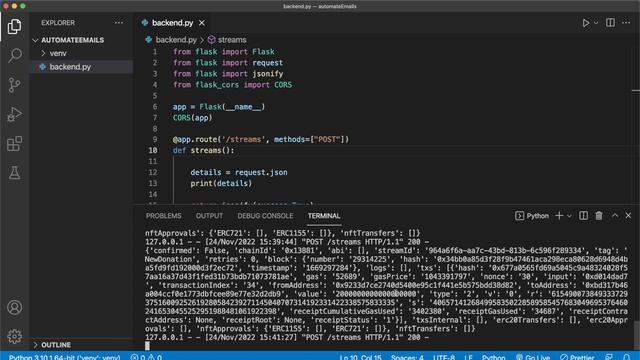Click the terminal input cursor line
Screen dimensions: 640x360
pyautogui.click(x=147, y=346)
